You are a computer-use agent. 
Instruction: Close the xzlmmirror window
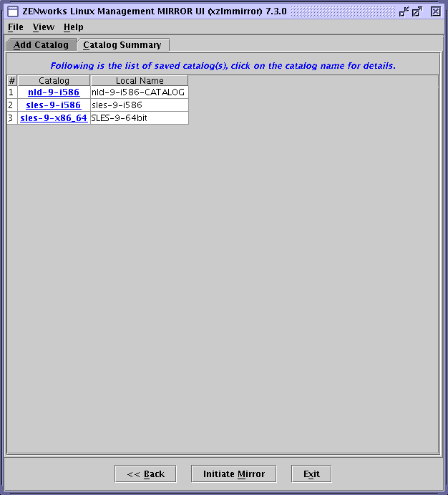click(x=435, y=11)
